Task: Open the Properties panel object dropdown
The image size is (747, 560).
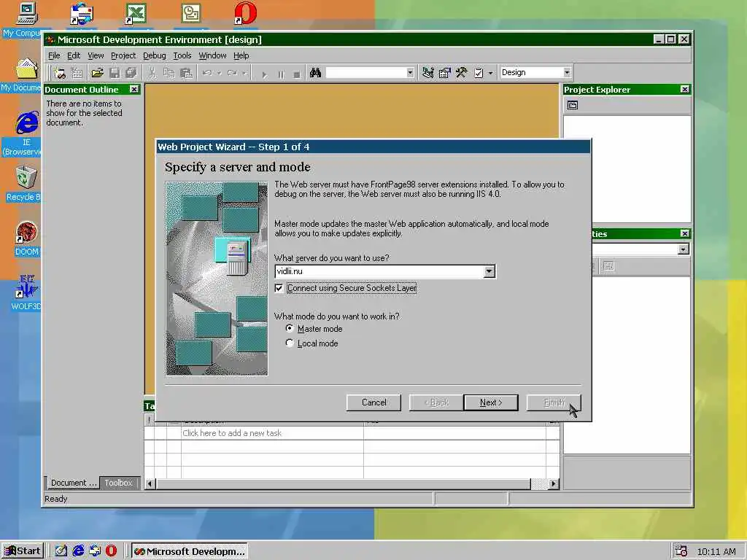Action: pyautogui.click(x=683, y=249)
